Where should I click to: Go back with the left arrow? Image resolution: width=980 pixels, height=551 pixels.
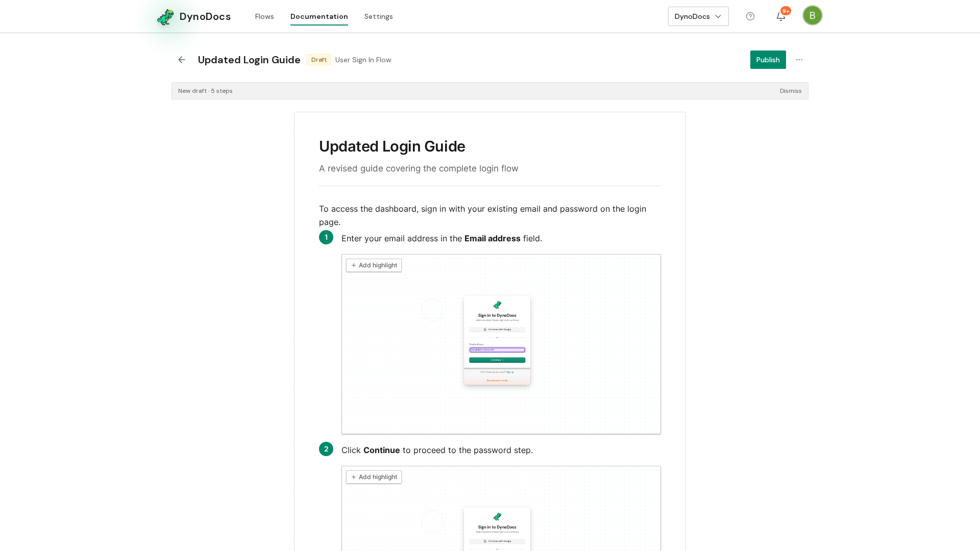[182, 60]
